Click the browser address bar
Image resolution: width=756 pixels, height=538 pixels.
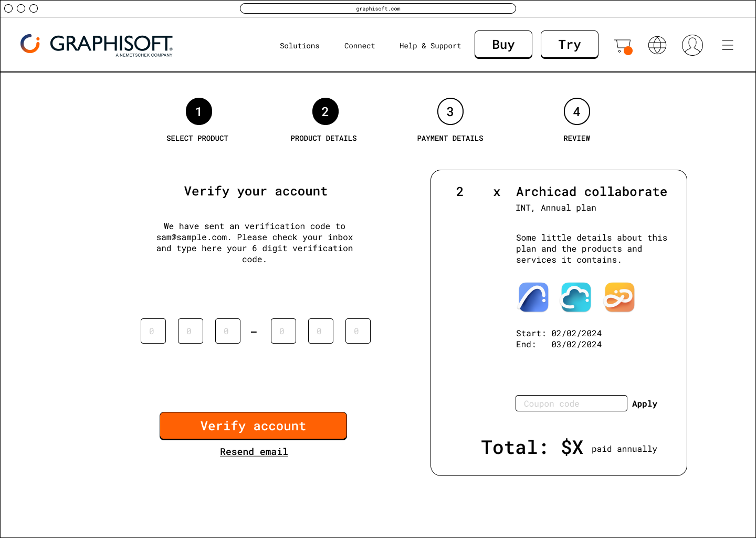pos(378,8)
